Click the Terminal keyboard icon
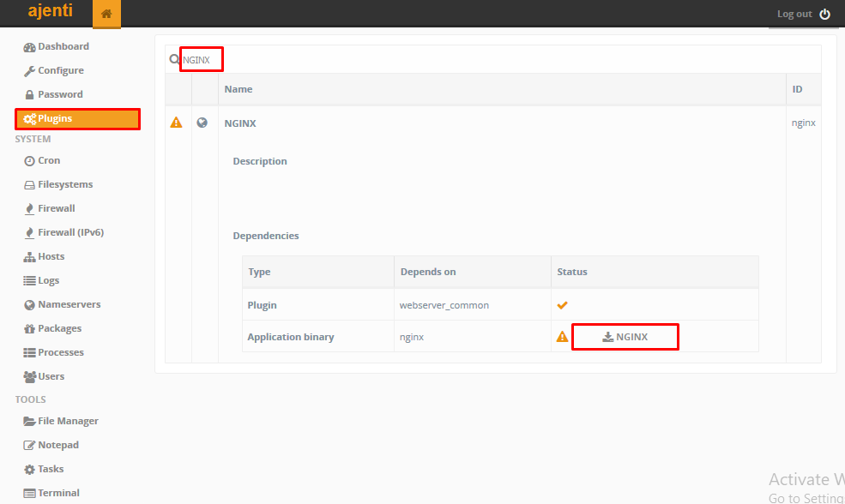Screen dimensions: 845x504 (29, 493)
